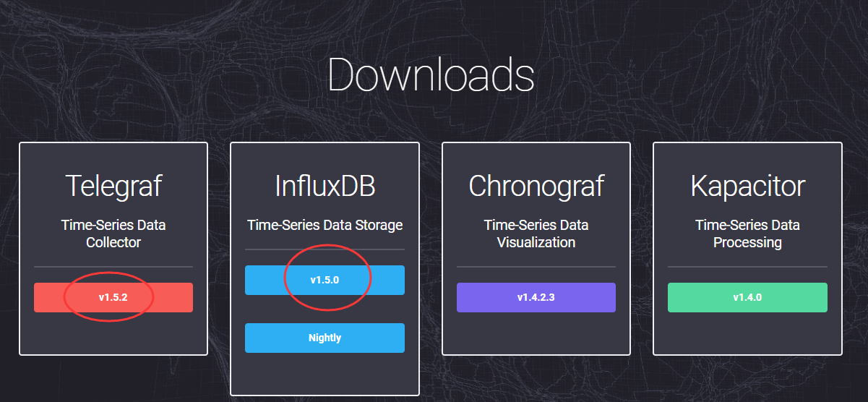Image resolution: width=868 pixels, height=402 pixels.
Task: Click the Time-Series Data Processing description
Action: [747, 234]
